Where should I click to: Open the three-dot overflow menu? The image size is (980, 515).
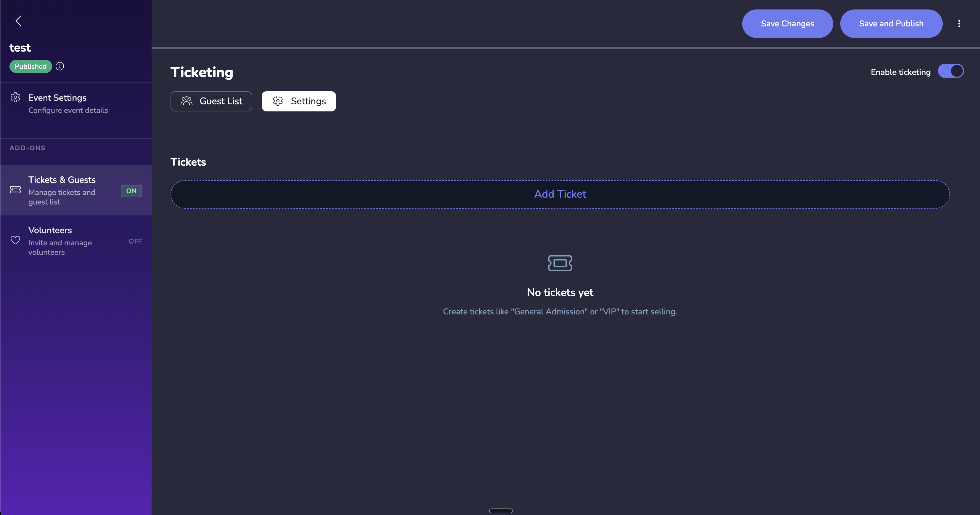(960, 23)
